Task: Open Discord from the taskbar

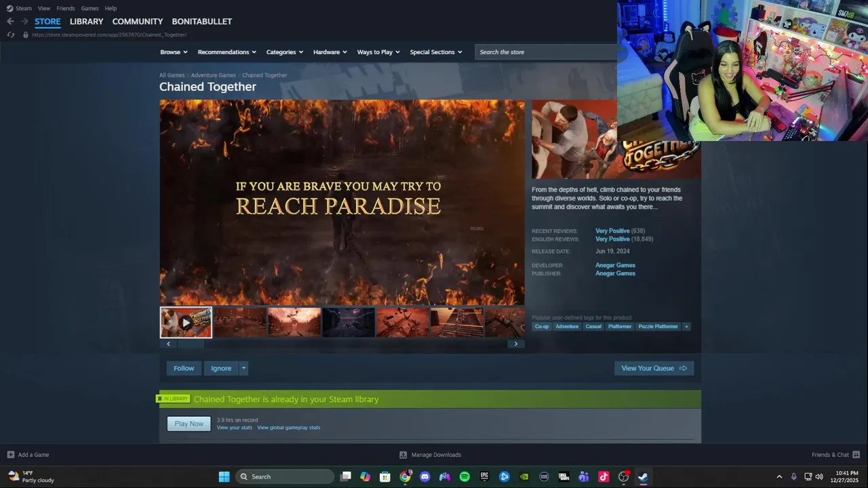Action: point(425,476)
